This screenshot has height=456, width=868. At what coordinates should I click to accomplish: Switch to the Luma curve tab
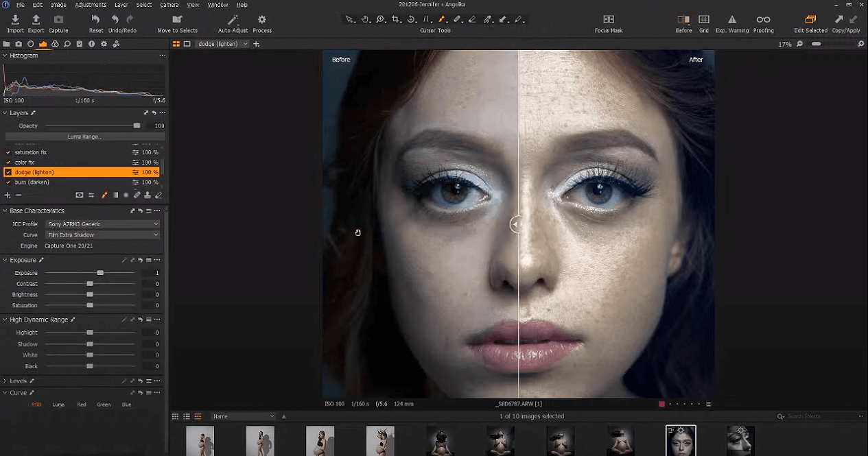(58, 405)
